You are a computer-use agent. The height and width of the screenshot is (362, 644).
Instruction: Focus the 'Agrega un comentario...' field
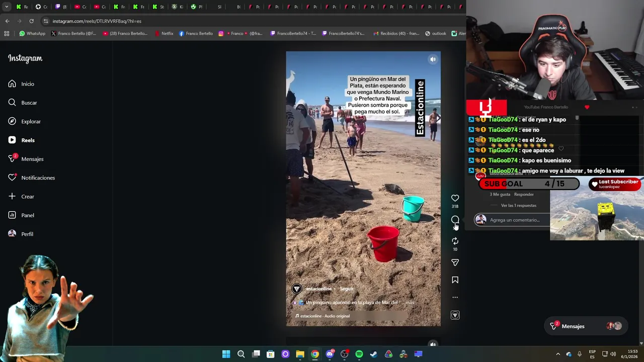tap(515, 220)
